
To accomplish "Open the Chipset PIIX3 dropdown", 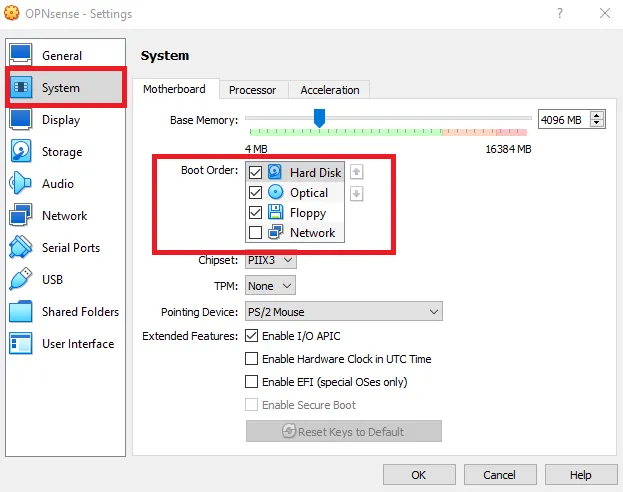I will point(271,260).
